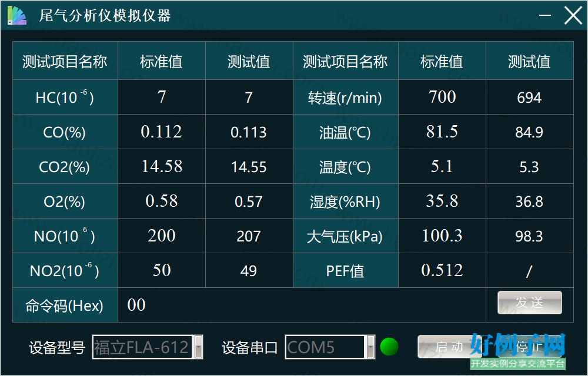Edit 大气压 standard value 100.3
This screenshot has height=376, width=588.
(x=442, y=236)
